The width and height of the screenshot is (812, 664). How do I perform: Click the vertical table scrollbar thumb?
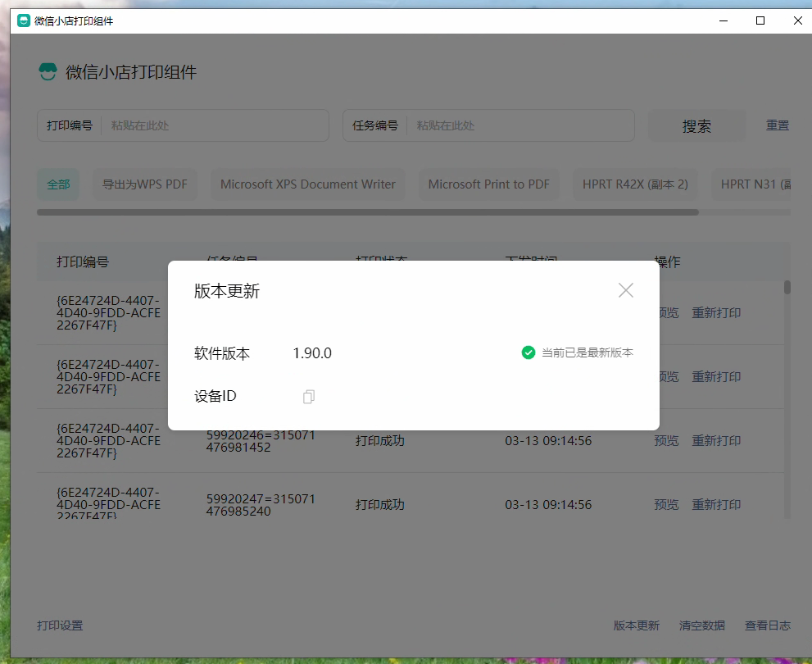point(787,288)
